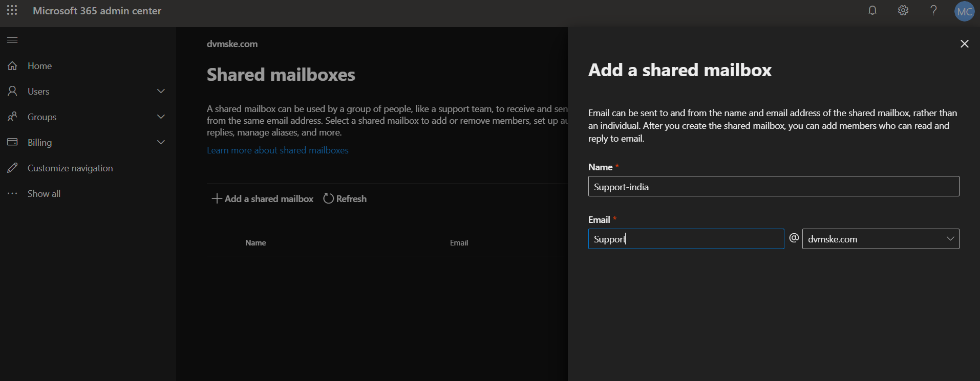The width and height of the screenshot is (980, 381).
Task: Click the Email field containing Support
Action: pos(686,239)
